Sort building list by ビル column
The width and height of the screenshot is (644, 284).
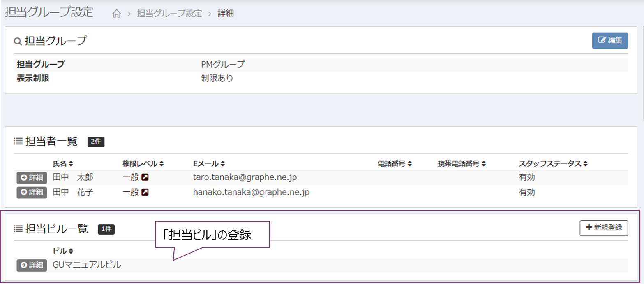click(63, 251)
